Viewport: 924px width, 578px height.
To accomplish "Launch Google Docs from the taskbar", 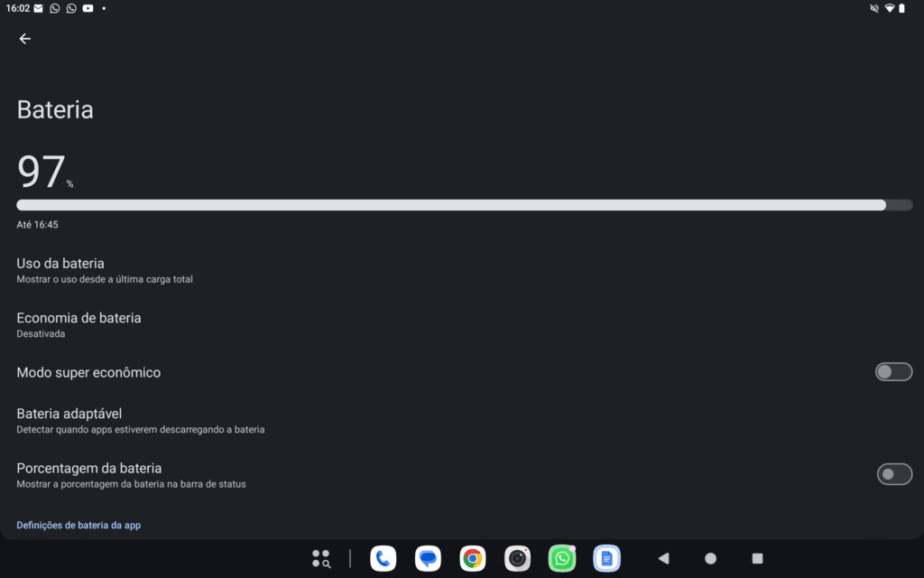I will (606, 559).
